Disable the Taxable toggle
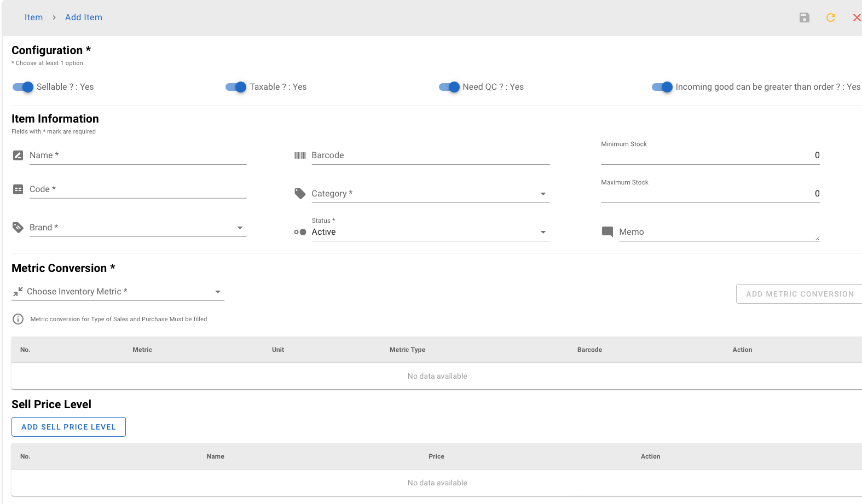Image resolution: width=862 pixels, height=504 pixels. pyautogui.click(x=236, y=87)
